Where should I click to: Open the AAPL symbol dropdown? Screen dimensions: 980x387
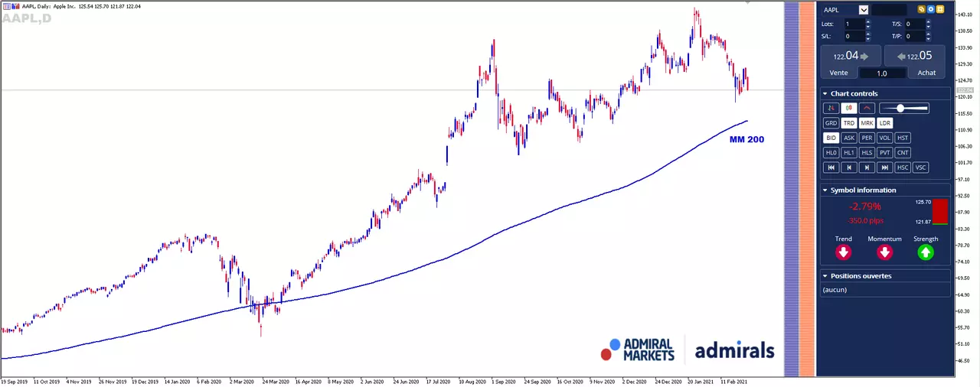(x=864, y=10)
